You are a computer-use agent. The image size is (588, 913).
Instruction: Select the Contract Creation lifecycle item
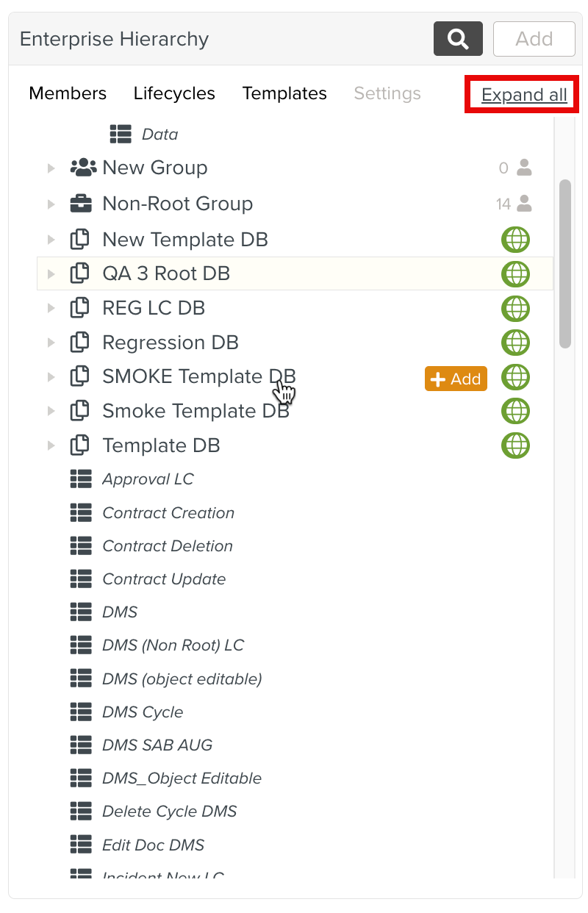point(168,513)
